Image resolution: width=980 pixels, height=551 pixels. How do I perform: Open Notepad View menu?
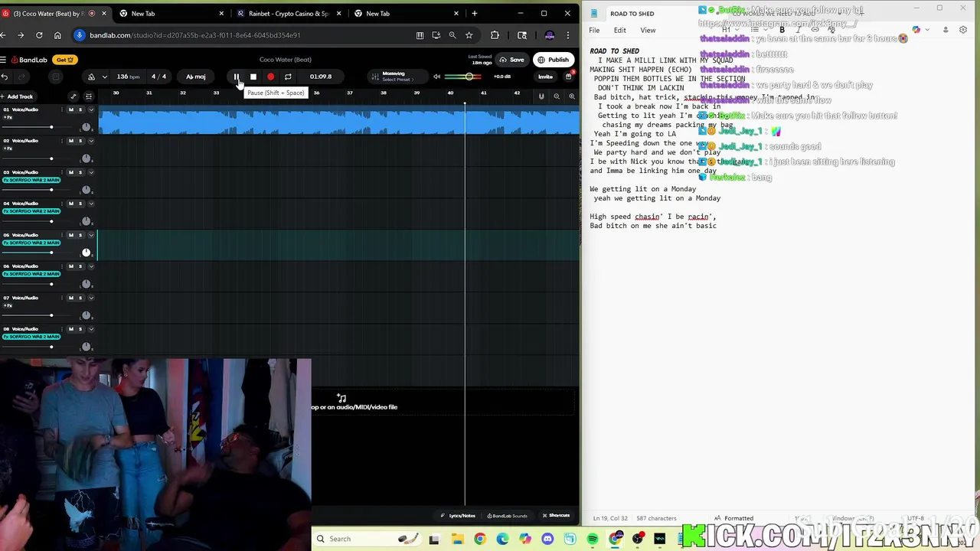point(648,31)
